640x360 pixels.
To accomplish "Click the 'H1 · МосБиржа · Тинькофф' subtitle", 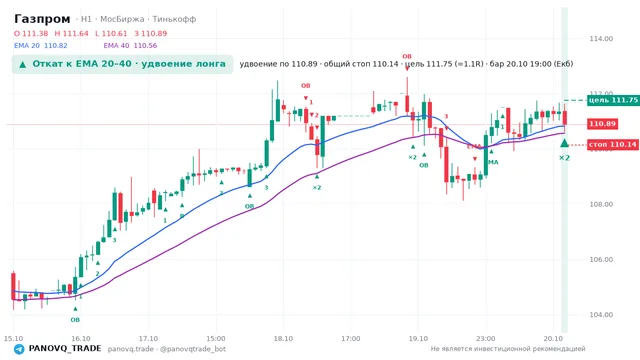I will coord(138,19).
